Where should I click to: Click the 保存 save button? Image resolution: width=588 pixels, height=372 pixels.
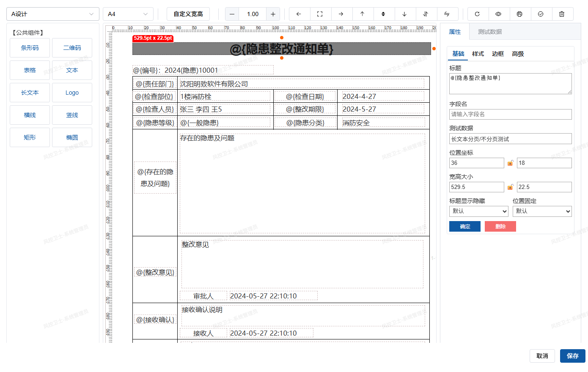(x=572, y=356)
